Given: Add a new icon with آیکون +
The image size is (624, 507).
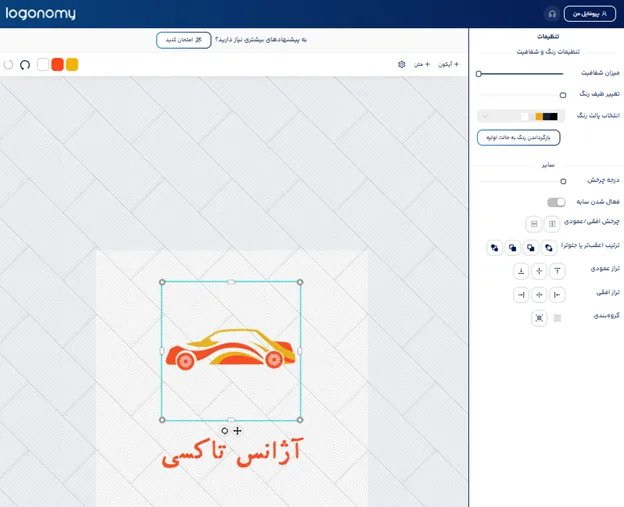Looking at the screenshot, I should 448,64.
